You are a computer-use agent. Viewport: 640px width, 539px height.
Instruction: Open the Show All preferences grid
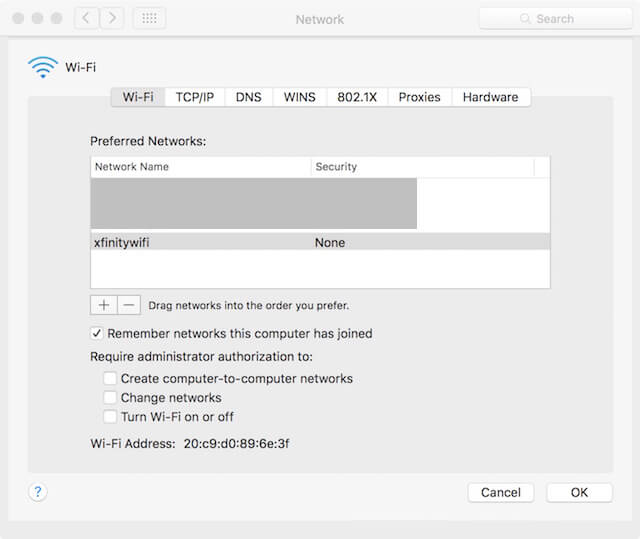pyautogui.click(x=149, y=18)
